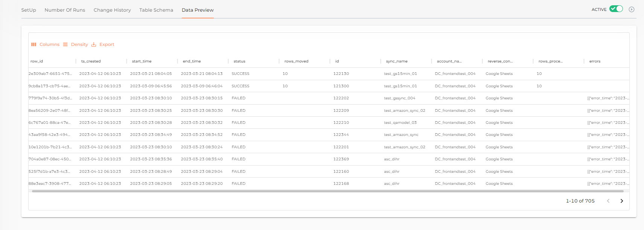Click the id column header

coord(337,61)
